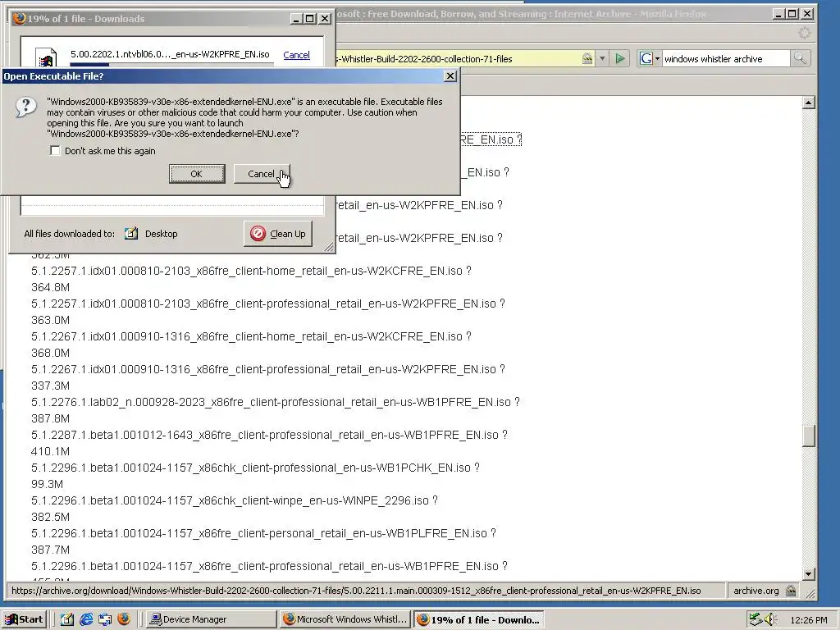Cancel the ISO download in Downloads window
Image resolution: width=840 pixels, height=630 pixels.
(296, 55)
